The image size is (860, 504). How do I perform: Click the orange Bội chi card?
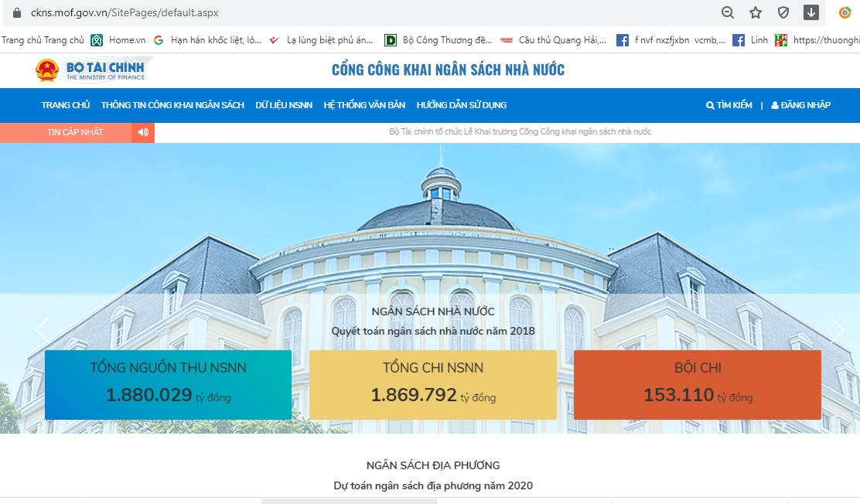[697, 385]
